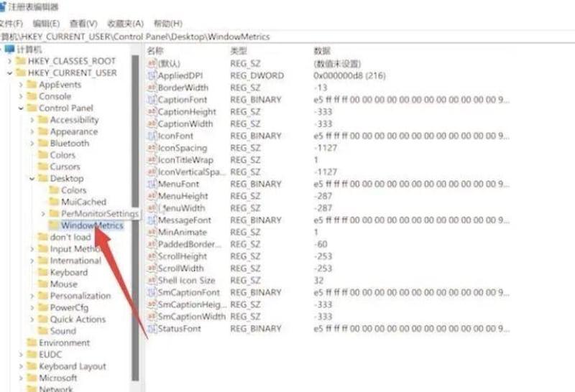Expand the PerMonitorSettings key chevron

(x=43, y=213)
